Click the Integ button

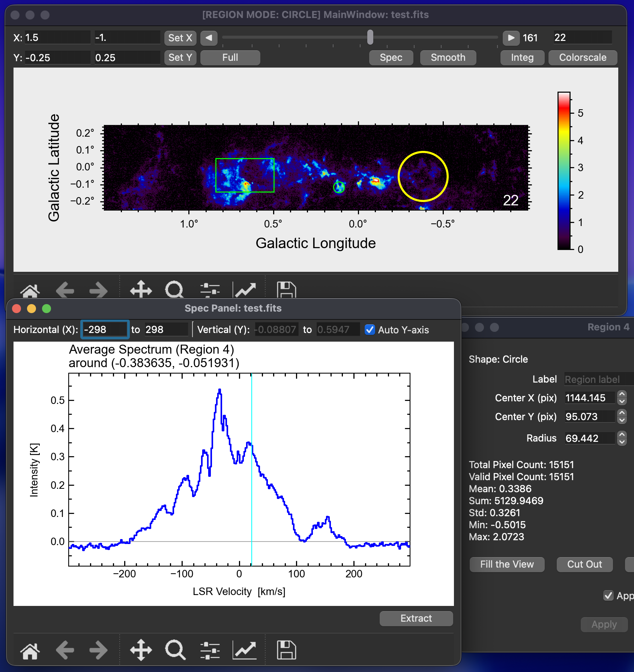coord(522,57)
